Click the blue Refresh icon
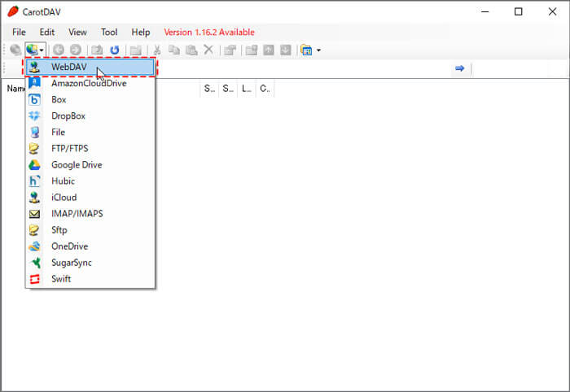The image size is (570, 392). pyautogui.click(x=115, y=50)
